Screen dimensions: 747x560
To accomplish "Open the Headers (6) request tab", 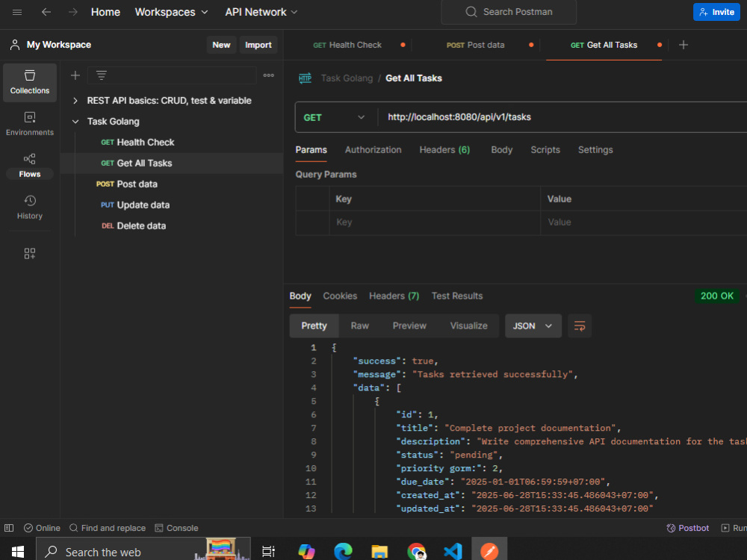I will pos(444,149).
